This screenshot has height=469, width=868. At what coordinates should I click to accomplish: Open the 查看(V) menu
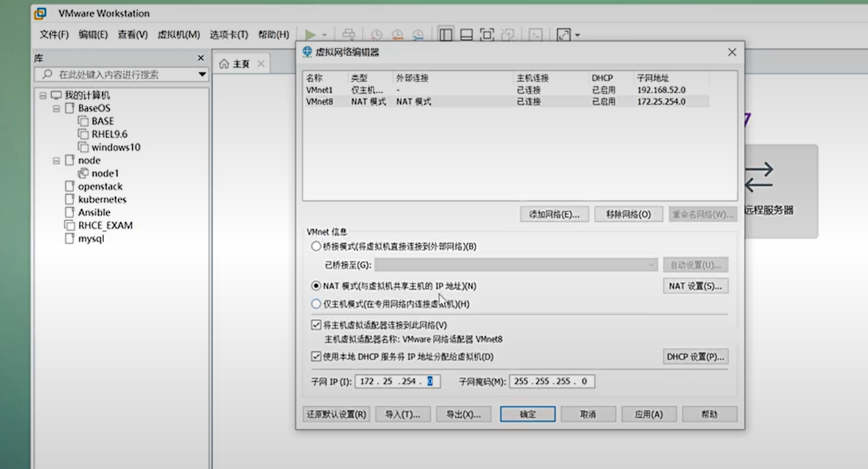click(x=133, y=35)
